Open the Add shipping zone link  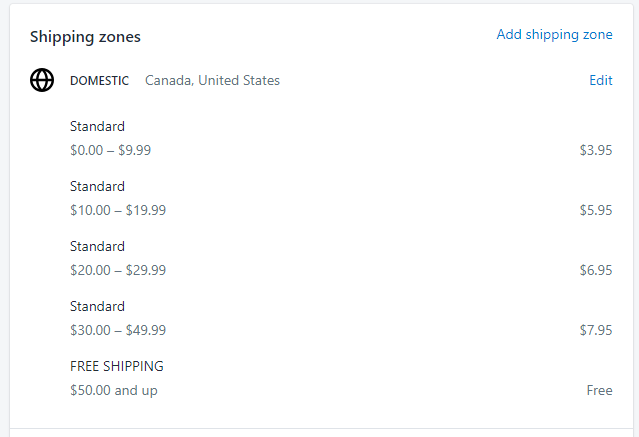click(554, 35)
